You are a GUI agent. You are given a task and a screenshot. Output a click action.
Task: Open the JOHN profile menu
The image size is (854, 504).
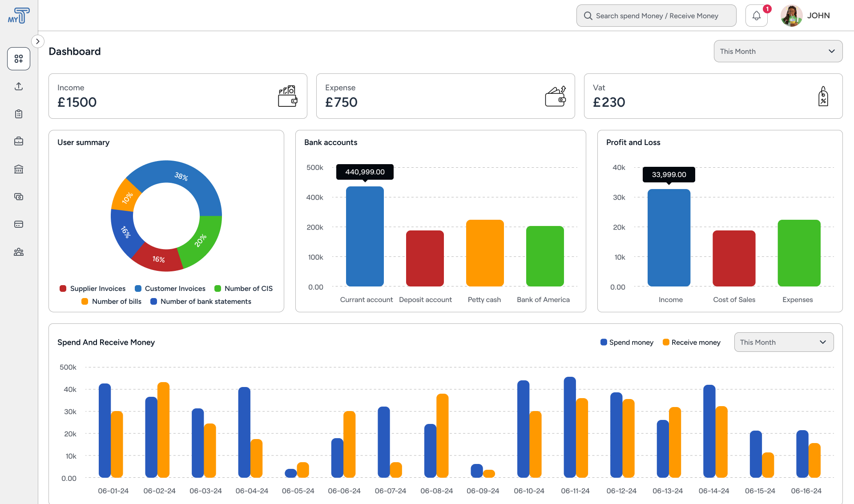(x=806, y=16)
